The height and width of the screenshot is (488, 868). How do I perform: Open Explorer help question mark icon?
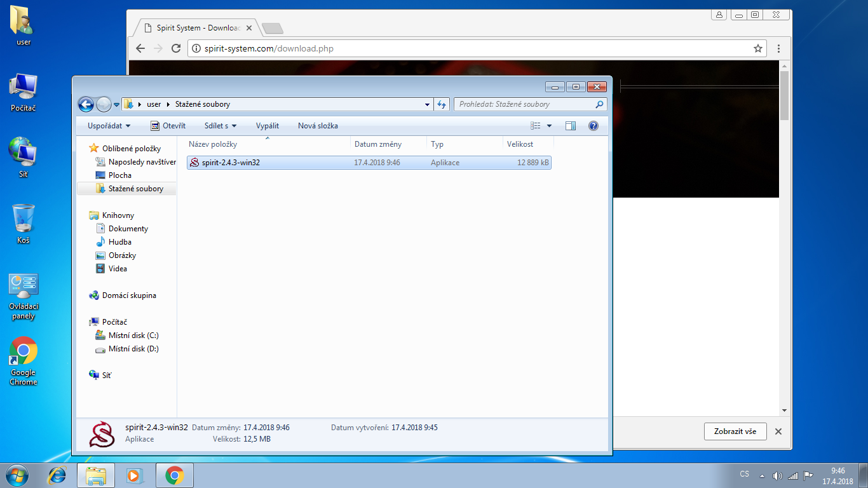(x=593, y=126)
